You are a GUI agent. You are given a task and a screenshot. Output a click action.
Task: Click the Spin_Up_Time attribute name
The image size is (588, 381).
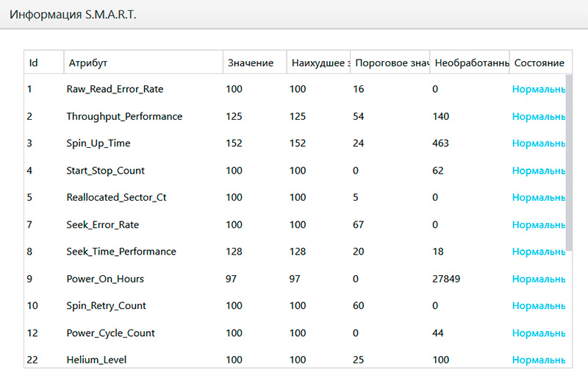98,143
